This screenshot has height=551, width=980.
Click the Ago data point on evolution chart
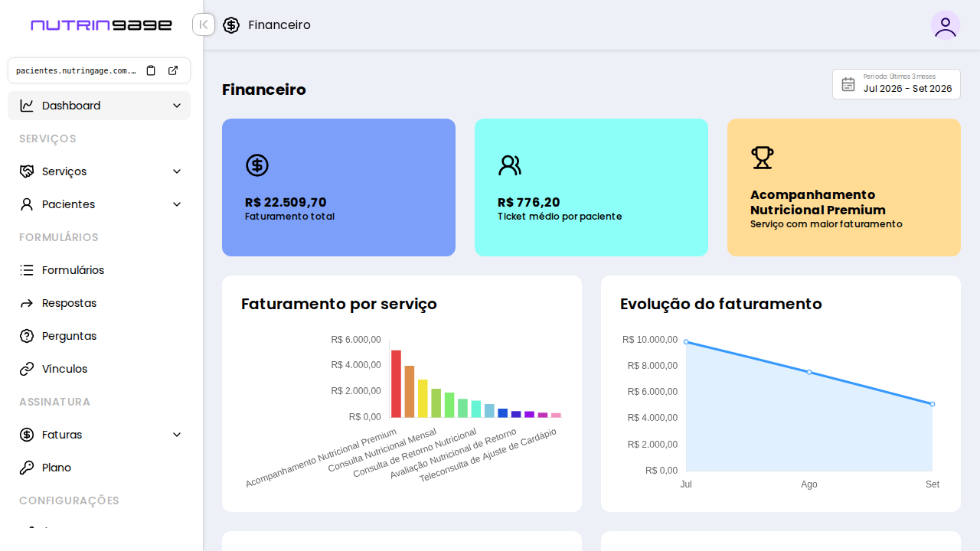click(809, 372)
